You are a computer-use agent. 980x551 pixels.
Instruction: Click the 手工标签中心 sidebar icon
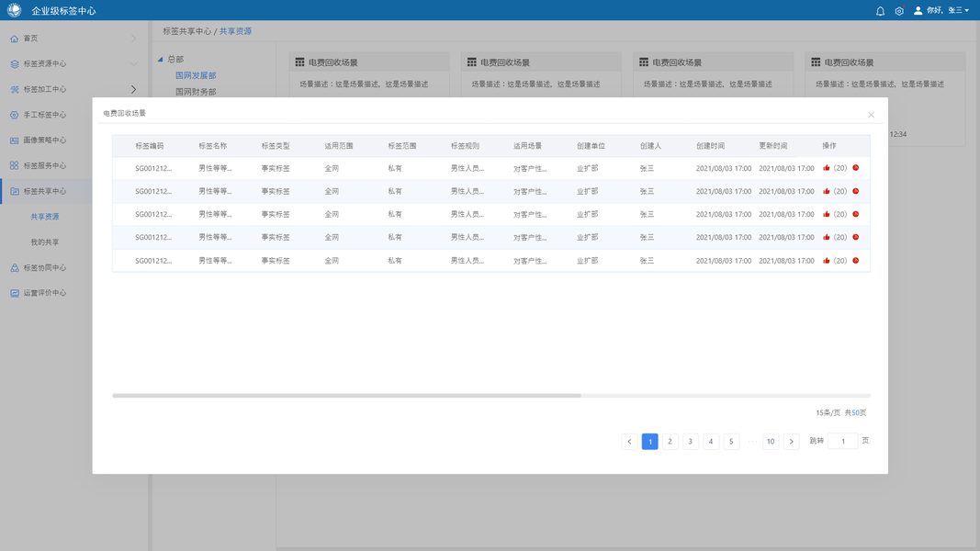coord(15,115)
